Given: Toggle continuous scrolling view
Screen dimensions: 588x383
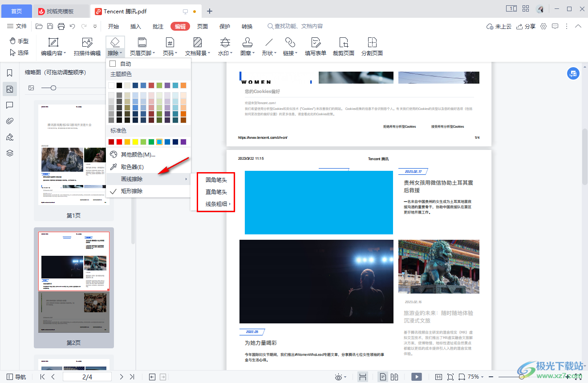Looking at the screenshot, I should 363,377.
